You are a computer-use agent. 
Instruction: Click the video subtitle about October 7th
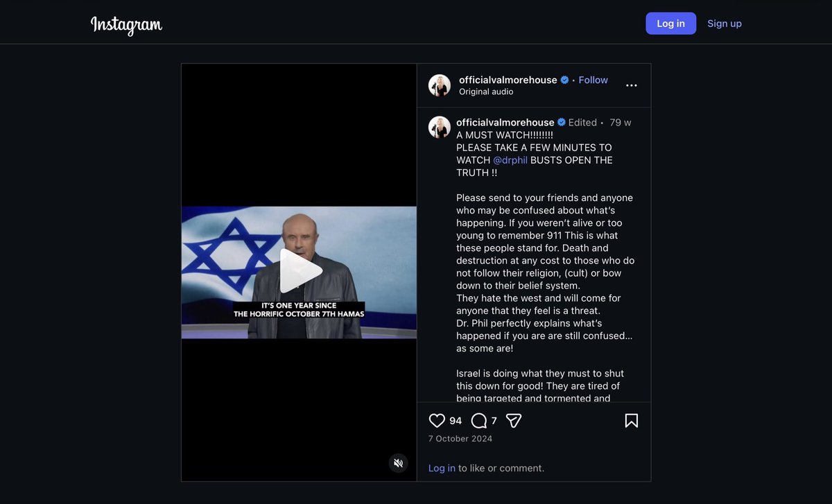[x=299, y=310]
